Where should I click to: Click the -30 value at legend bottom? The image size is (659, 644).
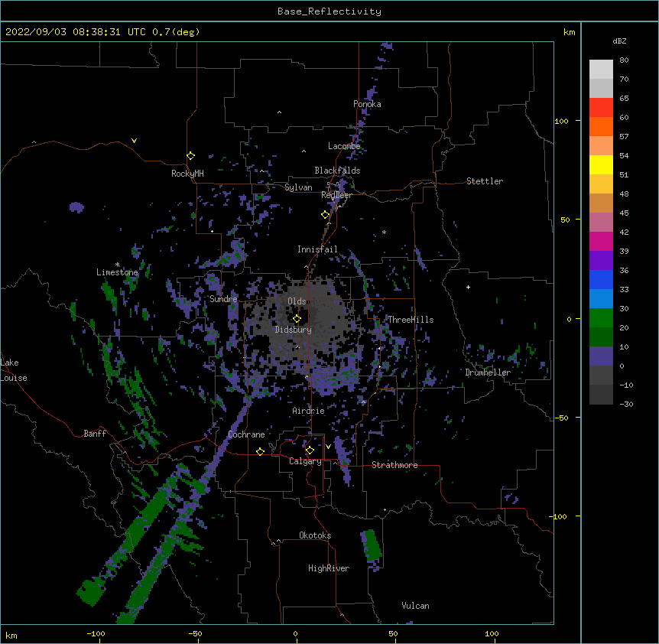(626, 404)
